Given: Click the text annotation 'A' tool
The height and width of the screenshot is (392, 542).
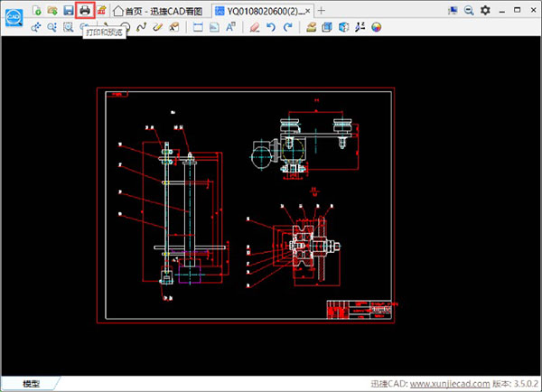Looking at the screenshot, I should [x=230, y=27].
